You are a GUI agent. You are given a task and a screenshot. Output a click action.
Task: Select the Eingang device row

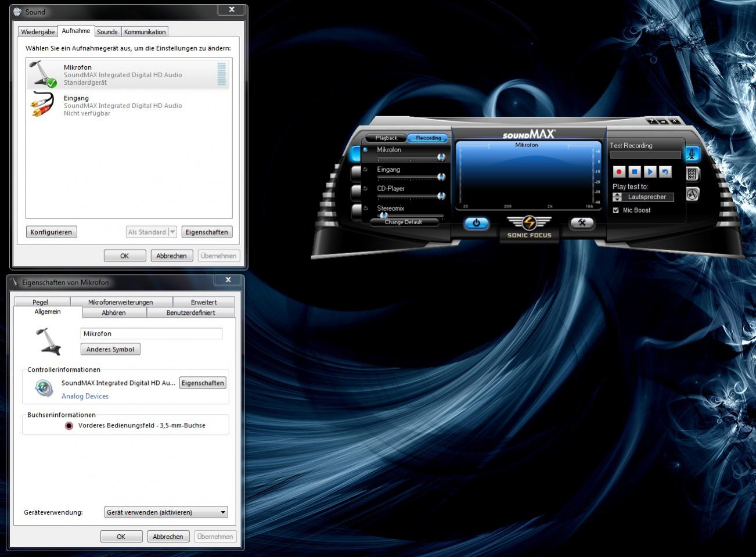pyautogui.click(x=128, y=105)
